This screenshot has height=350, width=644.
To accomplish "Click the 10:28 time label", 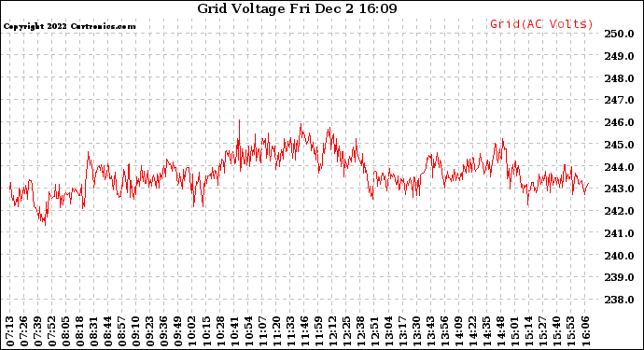I will pyautogui.click(x=219, y=331).
